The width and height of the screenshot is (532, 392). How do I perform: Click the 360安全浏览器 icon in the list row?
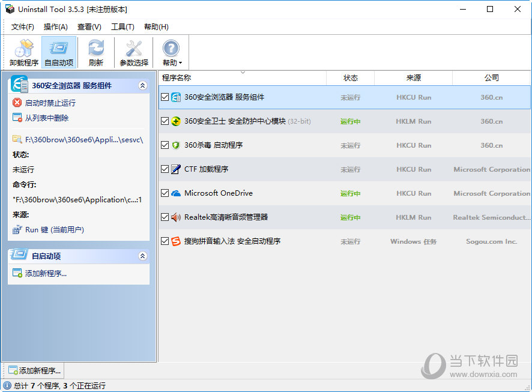click(176, 97)
